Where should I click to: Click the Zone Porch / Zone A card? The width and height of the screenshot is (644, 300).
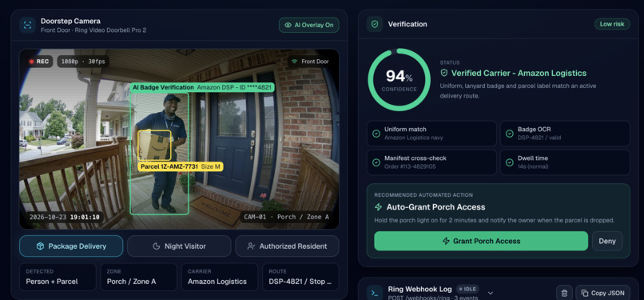[139, 278]
